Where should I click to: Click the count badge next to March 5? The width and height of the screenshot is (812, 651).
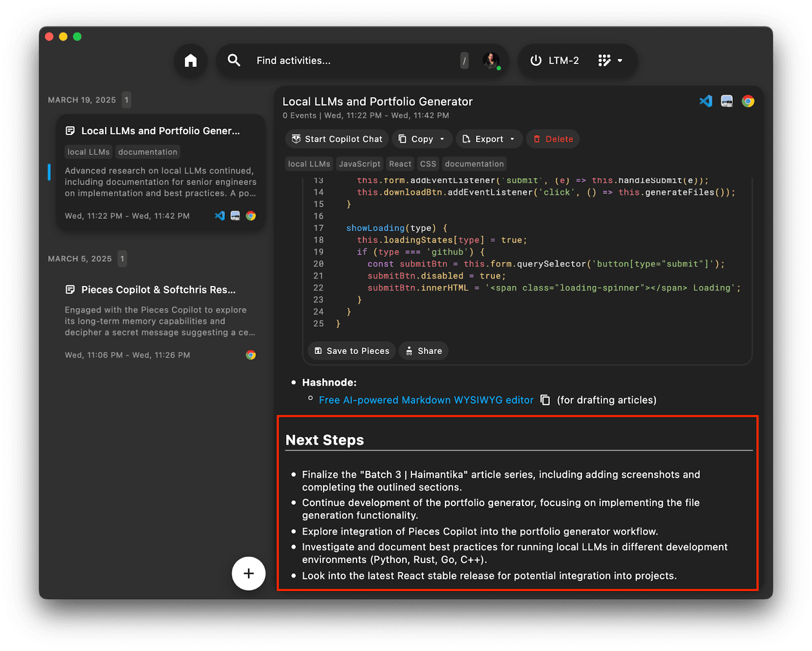pyautogui.click(x=122, y=259)
